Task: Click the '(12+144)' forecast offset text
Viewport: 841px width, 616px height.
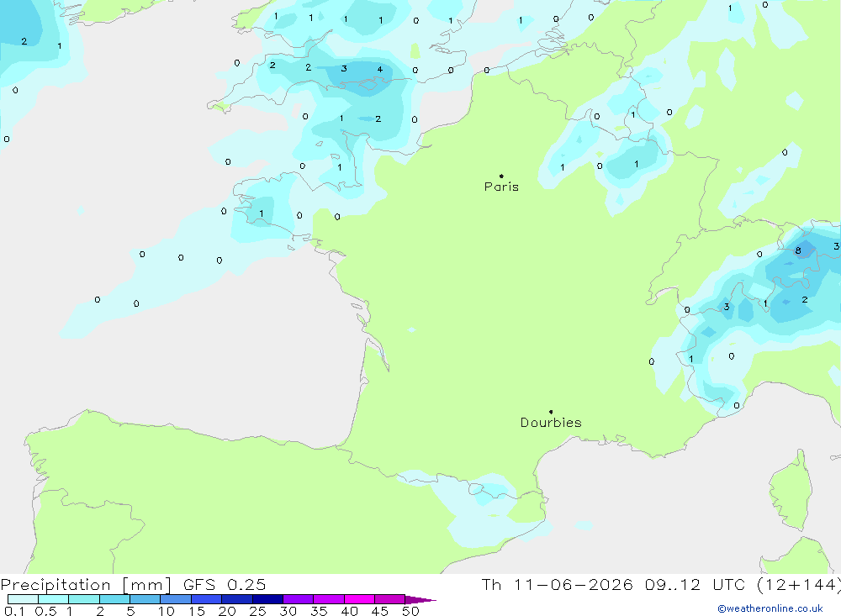Action: click(799, 585)
